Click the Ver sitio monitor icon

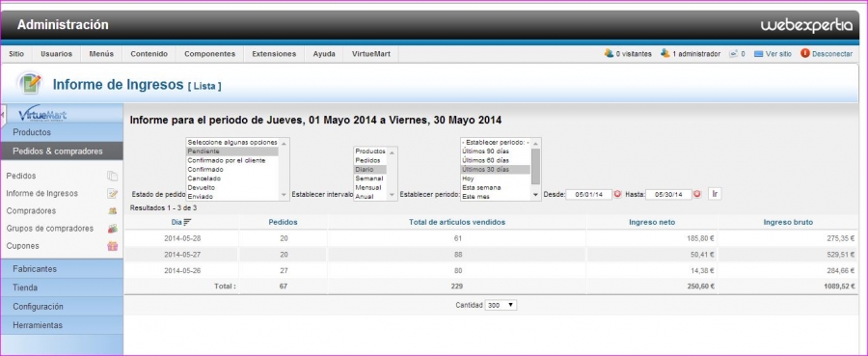758,54
